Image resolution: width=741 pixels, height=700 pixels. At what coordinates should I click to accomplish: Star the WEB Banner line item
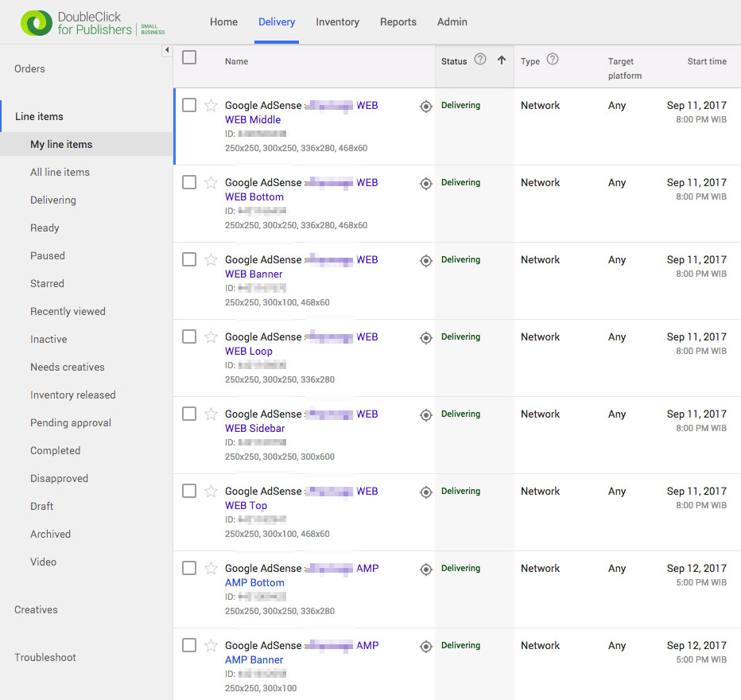pos(211,259)
